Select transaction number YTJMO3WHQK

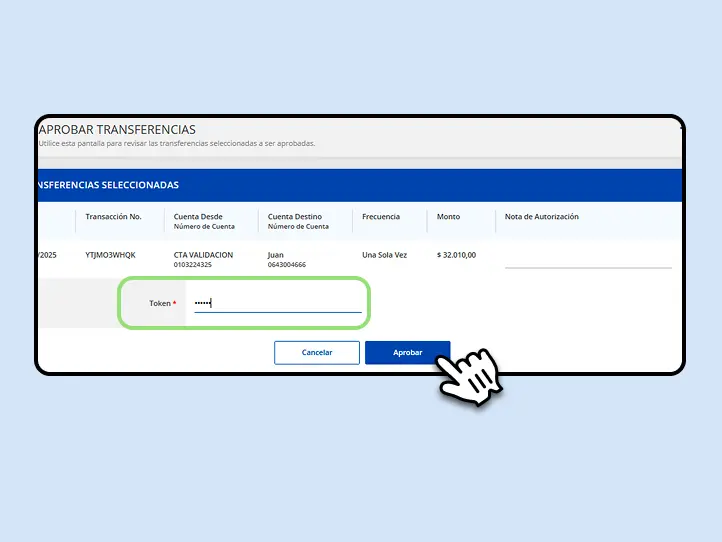pyautogui.click(x=111, y=255)
